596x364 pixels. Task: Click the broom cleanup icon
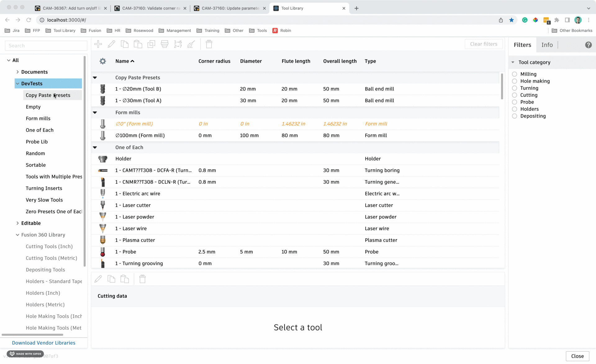click(x=191, y=44)
